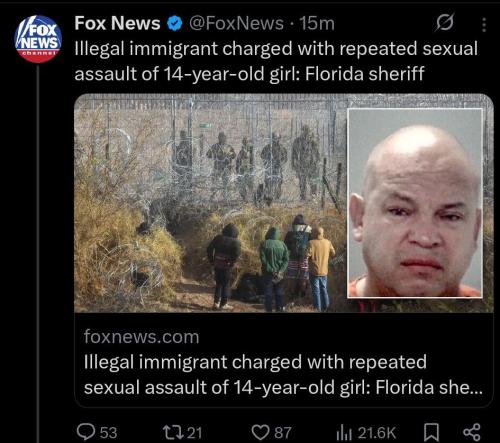
Task: Open the link card headline text
Action: tap(283, 375)
